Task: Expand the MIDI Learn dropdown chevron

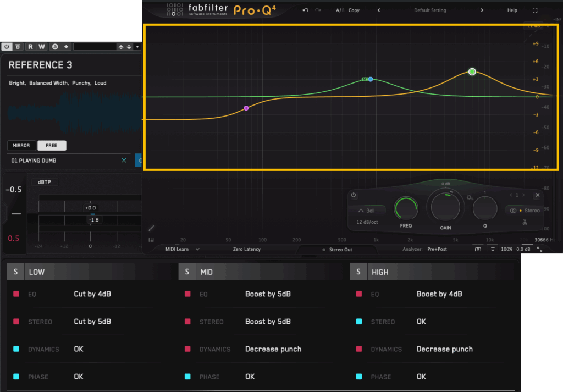Action: point(197,249)
